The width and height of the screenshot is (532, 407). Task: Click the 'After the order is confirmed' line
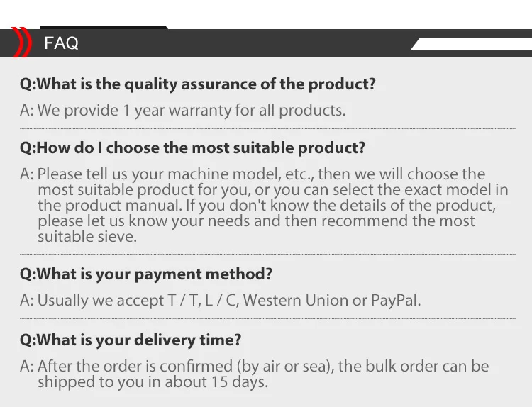tap(255, 366)
